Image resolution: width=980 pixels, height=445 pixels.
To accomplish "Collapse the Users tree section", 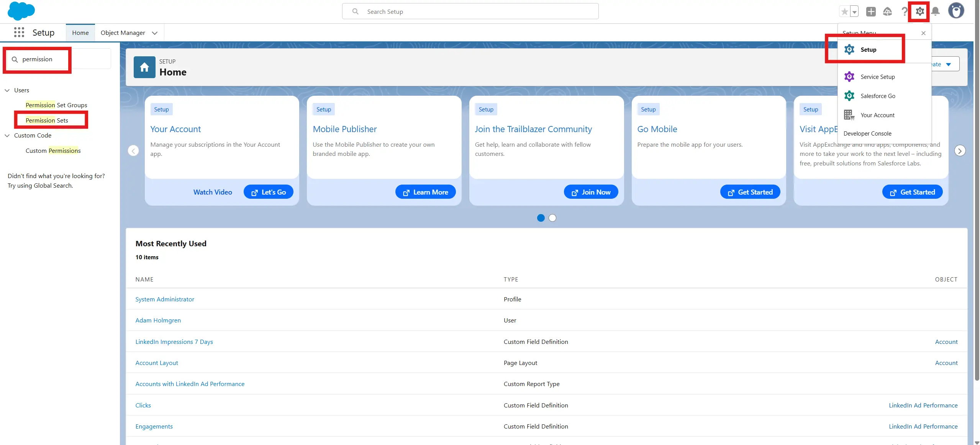I will 7,90.
